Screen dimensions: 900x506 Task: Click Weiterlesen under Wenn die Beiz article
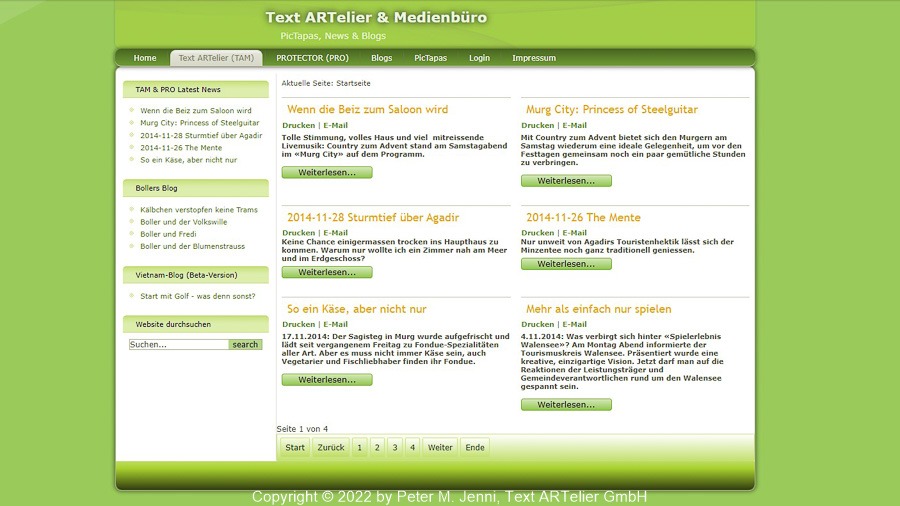(x=326, y=173)
